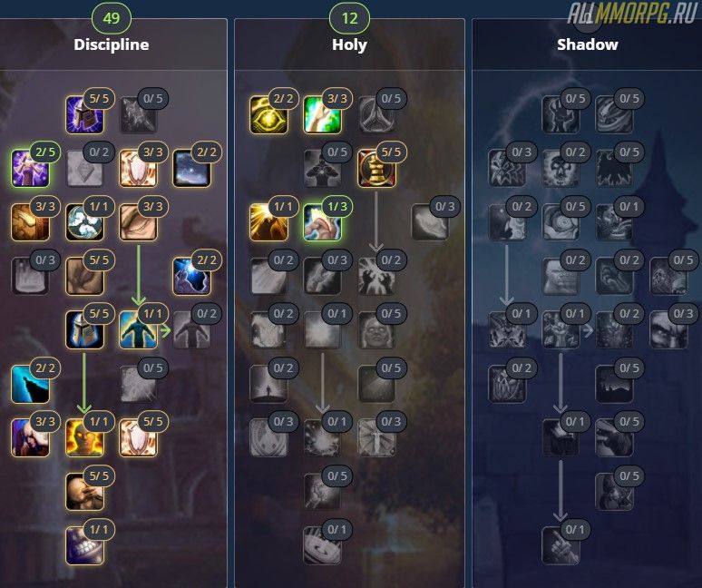Select the Shadow tree heading
The width and height of the screenshot is (702, 588).
tap(588, 44)
